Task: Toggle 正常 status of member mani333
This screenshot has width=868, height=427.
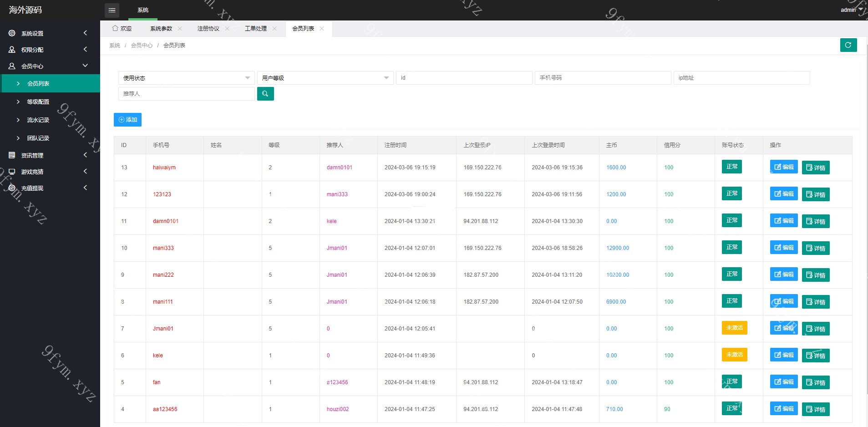Action: (x=732, y=247)
